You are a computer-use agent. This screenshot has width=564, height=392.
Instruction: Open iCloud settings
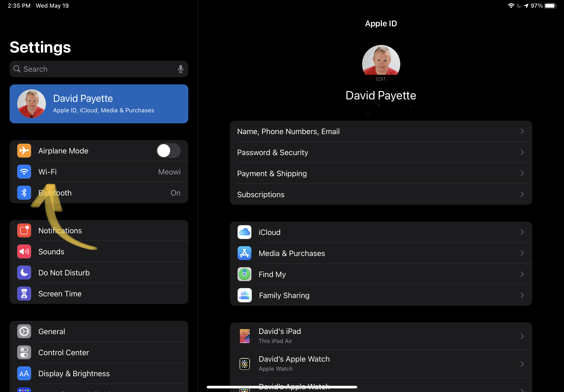click(x=381, y=232)
